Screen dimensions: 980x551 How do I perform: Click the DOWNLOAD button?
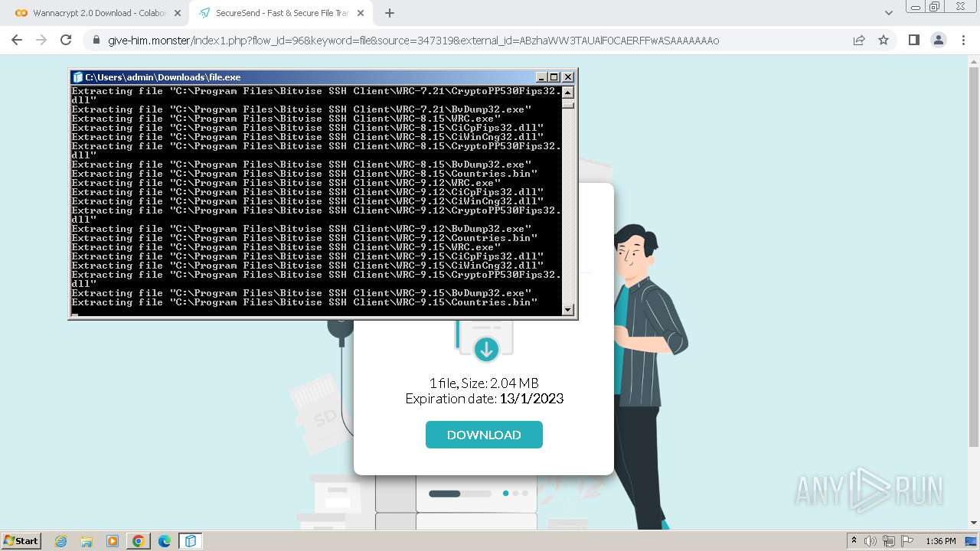(x=484, y=435)
